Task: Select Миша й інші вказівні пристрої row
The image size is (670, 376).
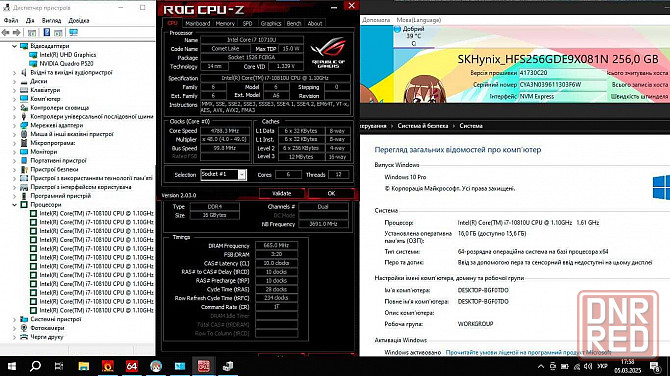Action: 72,134
